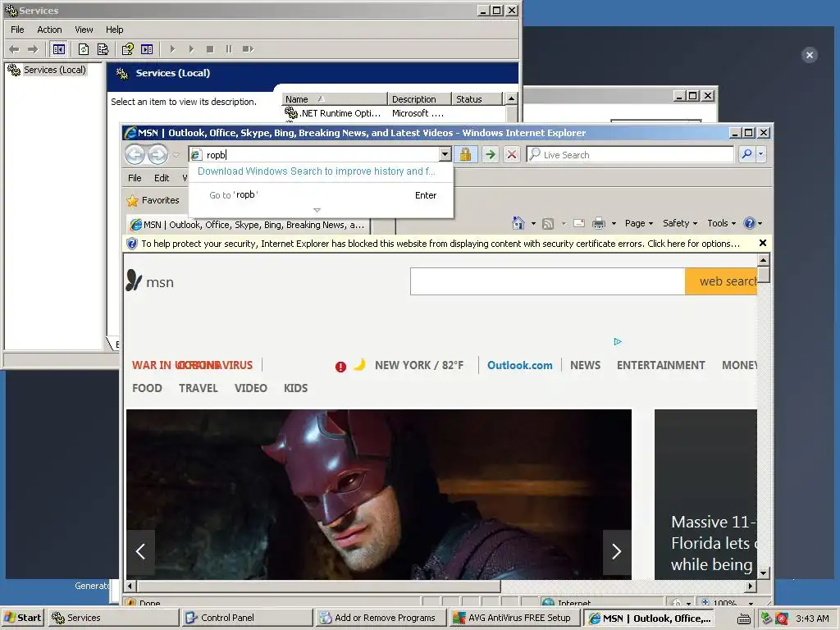Viewport: 840px width, 630px height.
Task: Select the MSN browser tab
Action: [x=248, y=225]
